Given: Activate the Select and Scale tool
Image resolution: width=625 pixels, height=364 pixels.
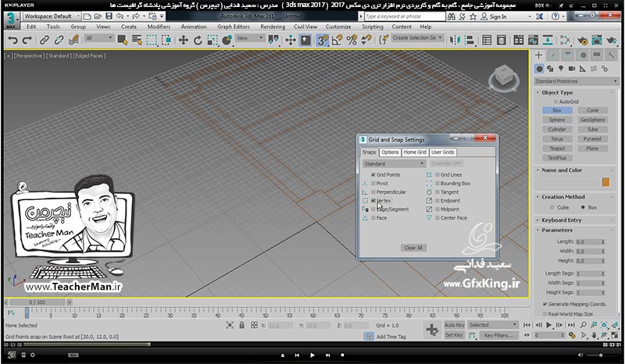Looking at the screenshot, I should click(x=212, y=40).
